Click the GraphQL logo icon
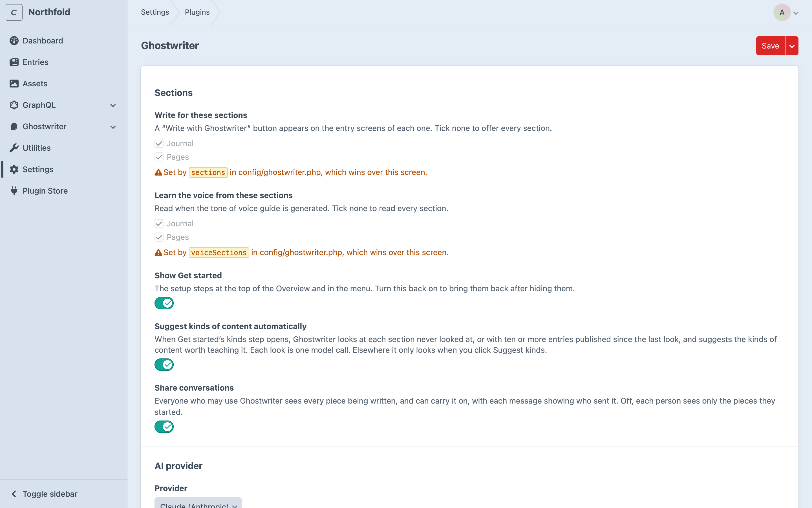This screenshot has width=812, height=508. tap(14, 105)
